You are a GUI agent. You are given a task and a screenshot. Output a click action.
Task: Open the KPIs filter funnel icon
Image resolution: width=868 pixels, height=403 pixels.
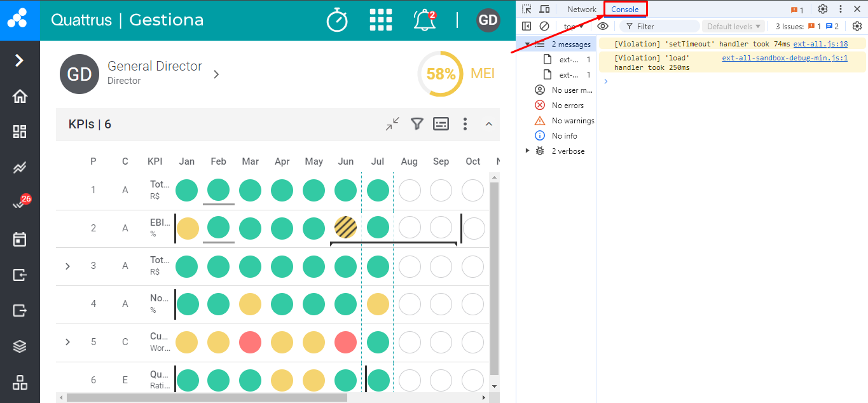[417, 124]
